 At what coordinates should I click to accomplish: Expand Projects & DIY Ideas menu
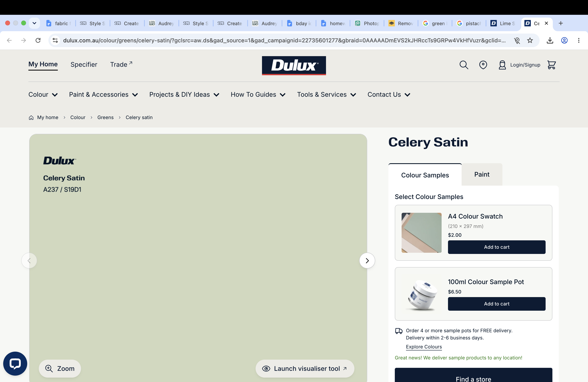coord(184,95)
